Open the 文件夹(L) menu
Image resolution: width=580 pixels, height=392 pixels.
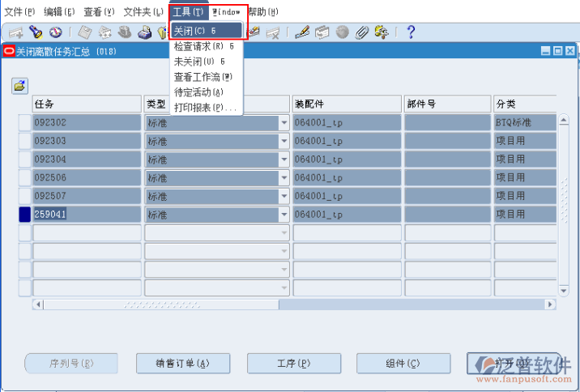pyautogui.click(x=143, y=12)
